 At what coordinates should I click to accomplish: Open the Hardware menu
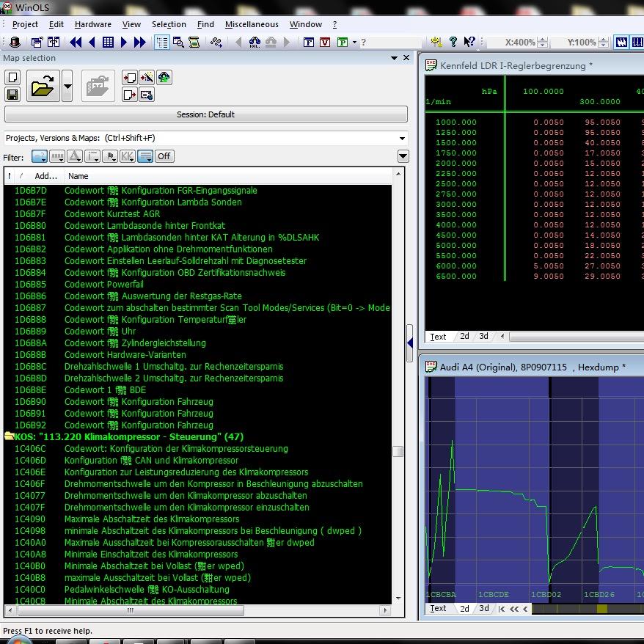pyautogui.click(x=93, y=24)
